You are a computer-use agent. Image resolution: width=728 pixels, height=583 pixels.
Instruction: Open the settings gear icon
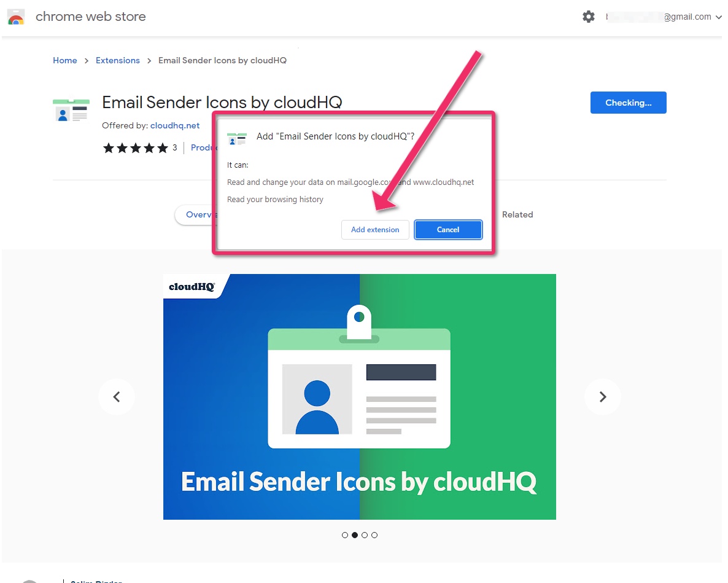[588, 17]
